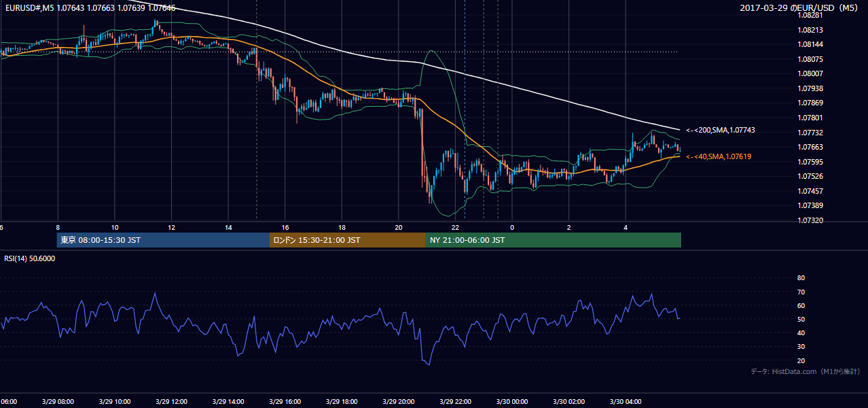Click price level 1.07801 on axis
The image size is (868, 408).
click(810, 118)
